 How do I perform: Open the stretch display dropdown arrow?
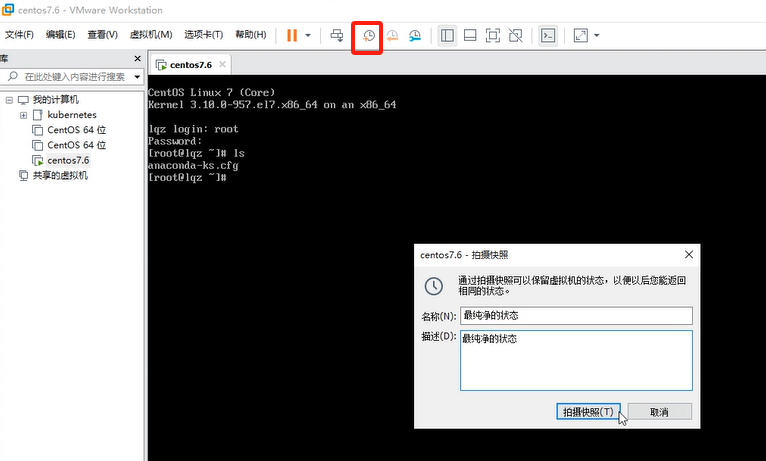pyautogui.click(x=596, y=35)
